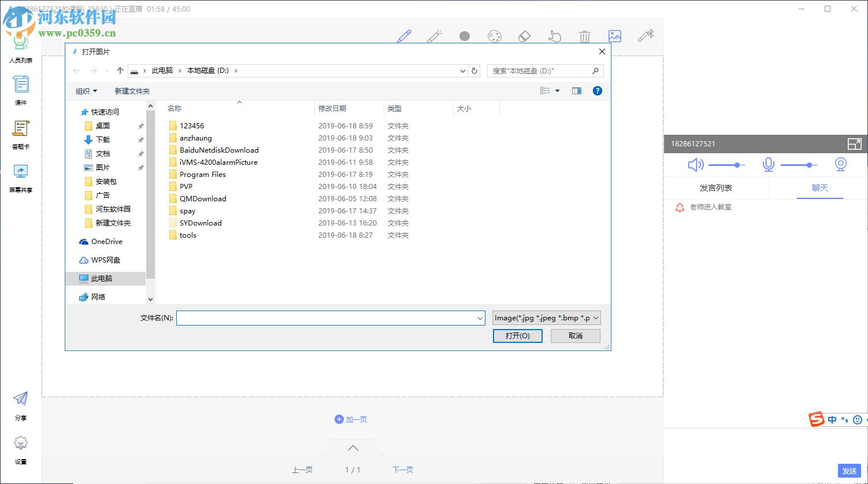Viewport: 868px width, 484px height.
Task: Open the color palette tool
Action: point(495,36)
